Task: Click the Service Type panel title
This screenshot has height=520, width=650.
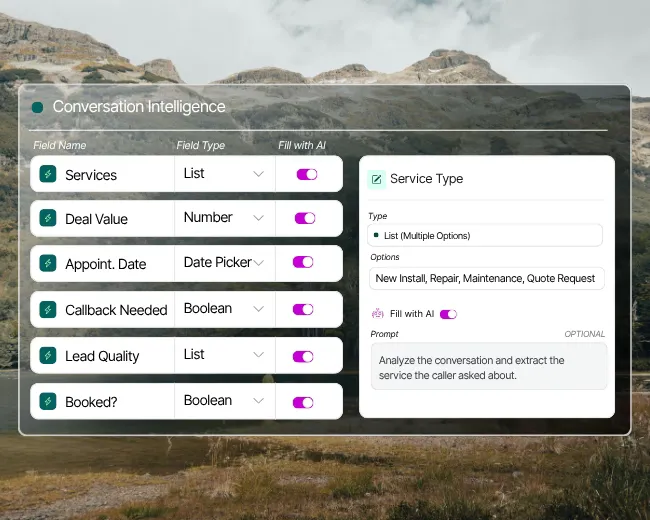Action: coord(426,179)
